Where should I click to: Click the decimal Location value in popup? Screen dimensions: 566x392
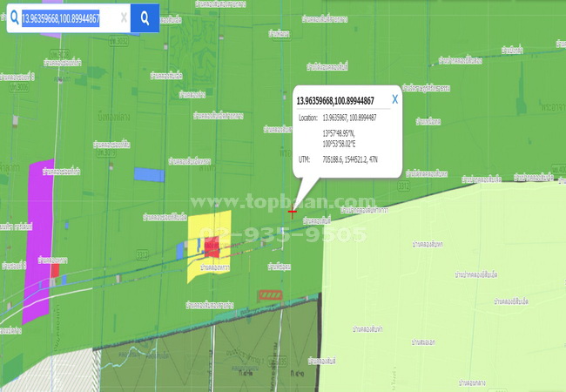pyautogui.click(x=349, y=117)
